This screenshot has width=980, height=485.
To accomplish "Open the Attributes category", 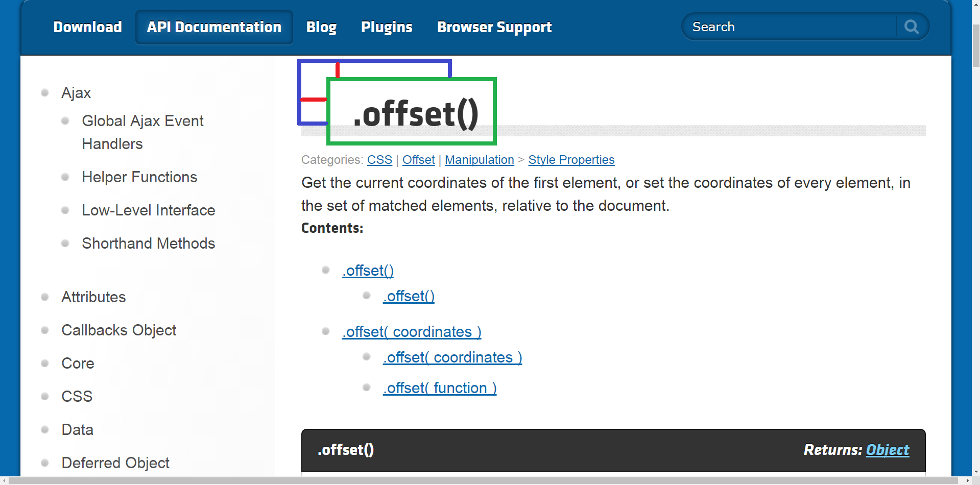I will pos(93,297).
